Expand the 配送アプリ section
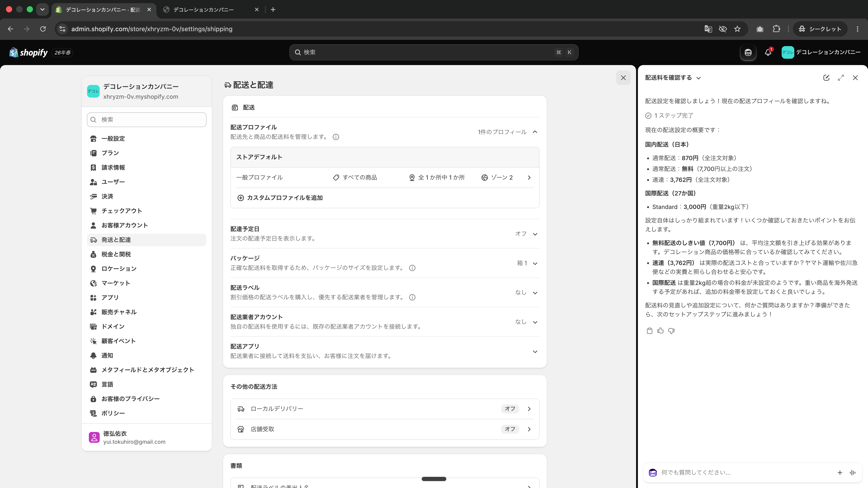 click(535, 352)
